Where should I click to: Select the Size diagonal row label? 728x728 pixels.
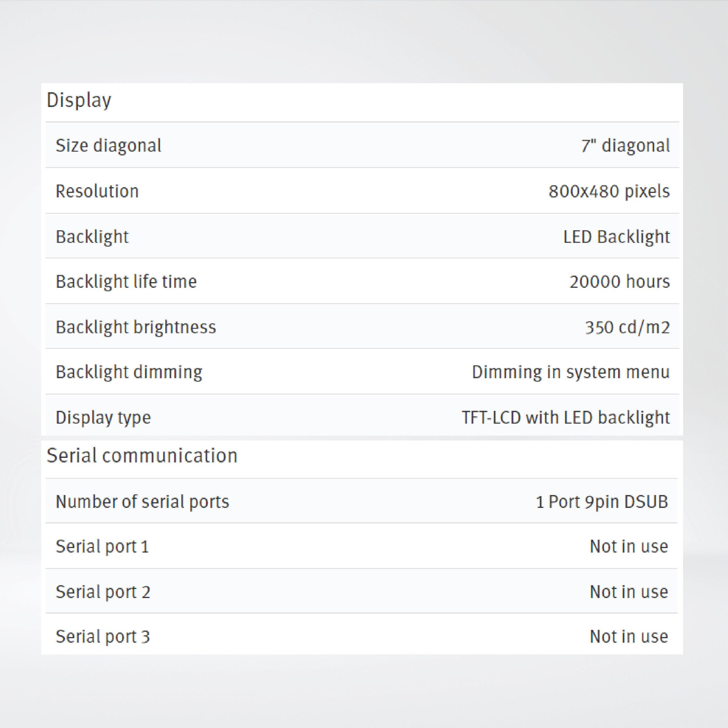pyautogui.click(x=109, y=146)
